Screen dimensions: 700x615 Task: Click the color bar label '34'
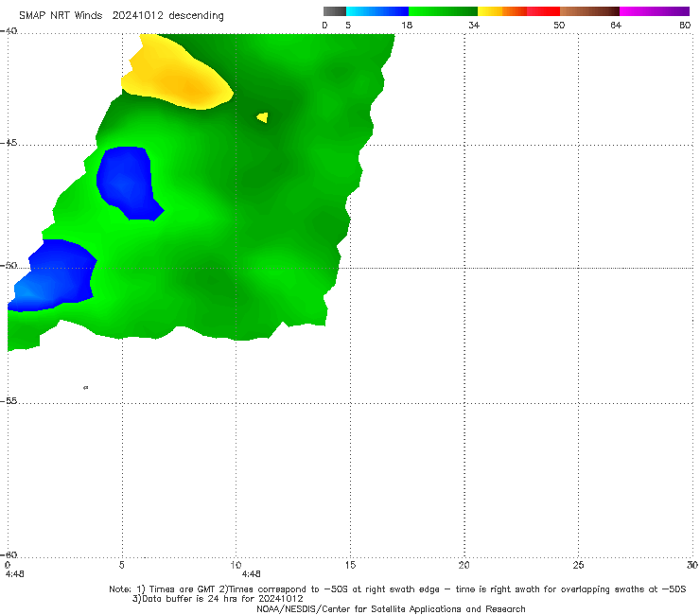click(474, 26)
